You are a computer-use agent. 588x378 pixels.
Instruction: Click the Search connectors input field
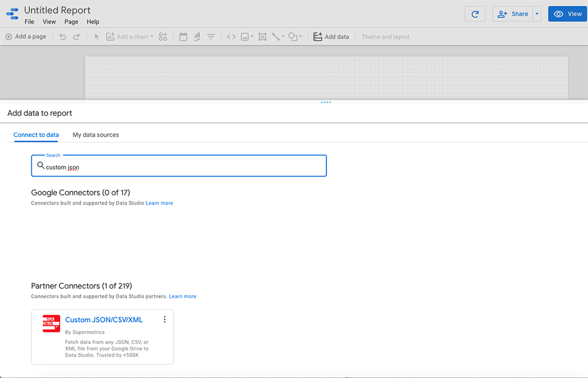(x=179, y=166)
